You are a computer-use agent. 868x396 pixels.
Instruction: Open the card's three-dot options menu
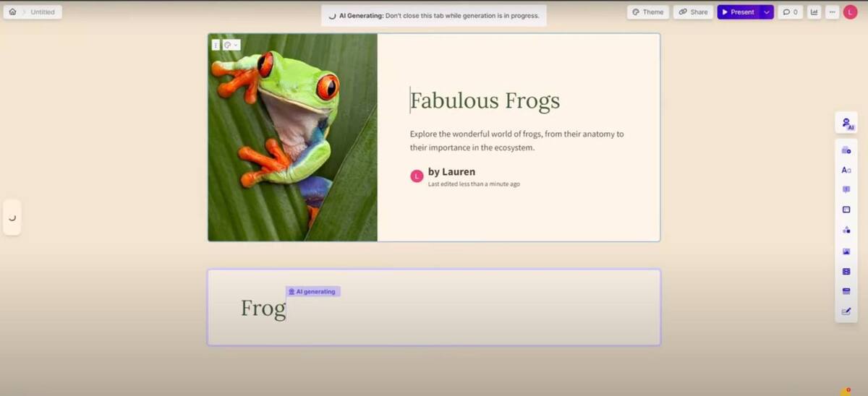216,45
